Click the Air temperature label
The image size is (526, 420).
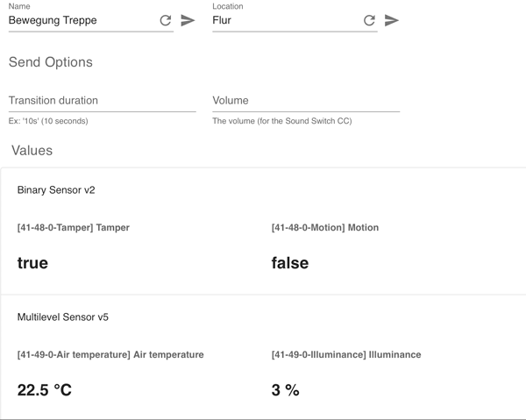tap(110, 355)
